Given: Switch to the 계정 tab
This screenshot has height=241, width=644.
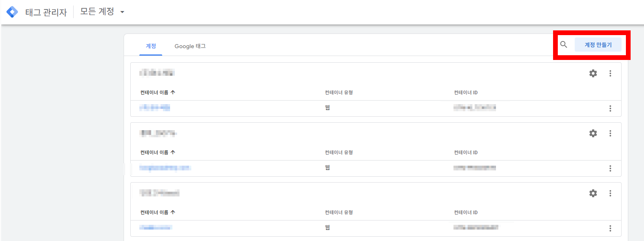Looking at the screenshot, I should point(151,46).
